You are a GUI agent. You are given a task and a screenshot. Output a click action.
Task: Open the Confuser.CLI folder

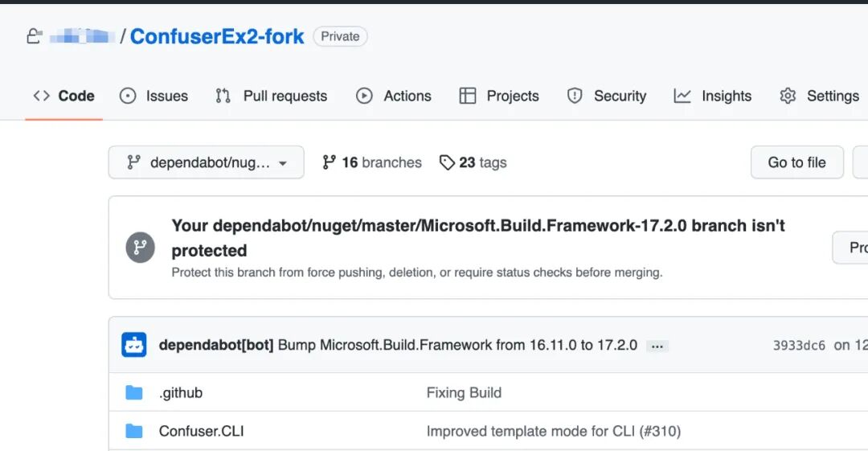(x=202, y=431)
